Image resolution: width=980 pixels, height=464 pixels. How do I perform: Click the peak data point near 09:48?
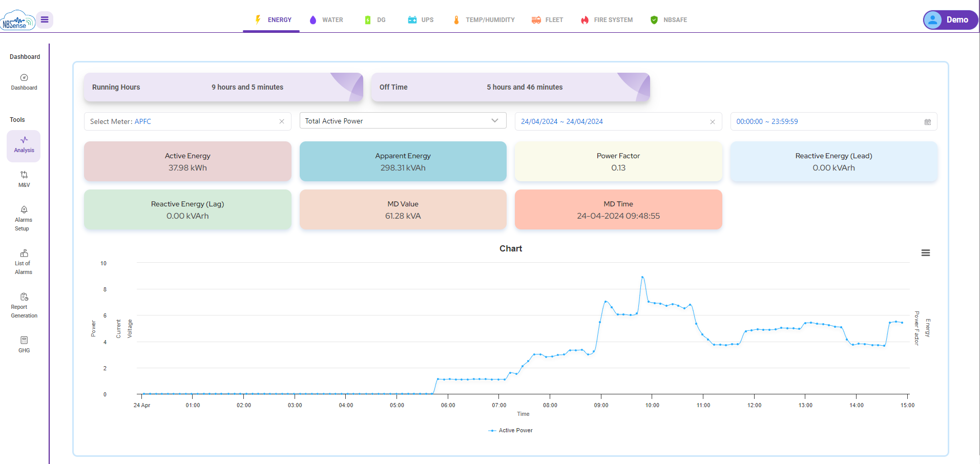coord(642,277)
